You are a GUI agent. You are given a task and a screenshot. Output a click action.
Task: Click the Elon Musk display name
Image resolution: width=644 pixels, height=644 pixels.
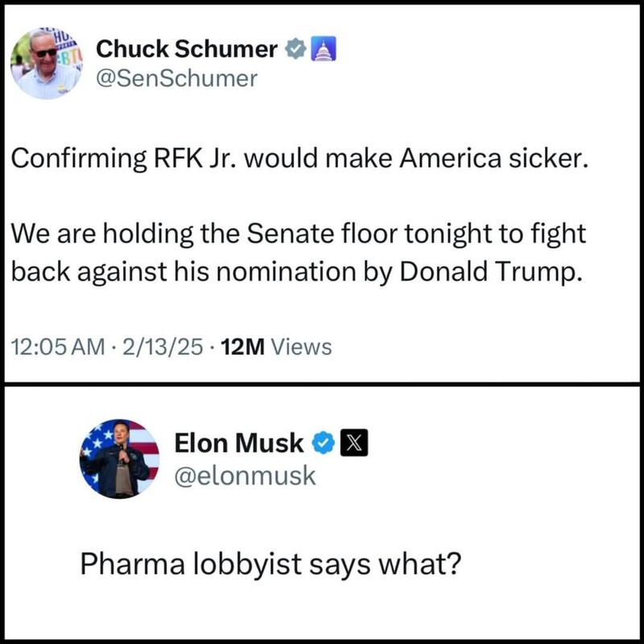[240, 443]
